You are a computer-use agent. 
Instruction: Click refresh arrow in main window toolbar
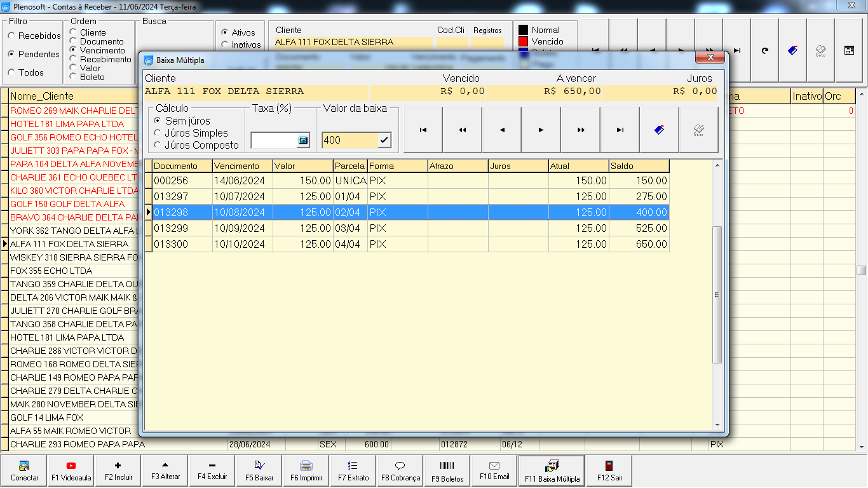(x=764, y=50)
